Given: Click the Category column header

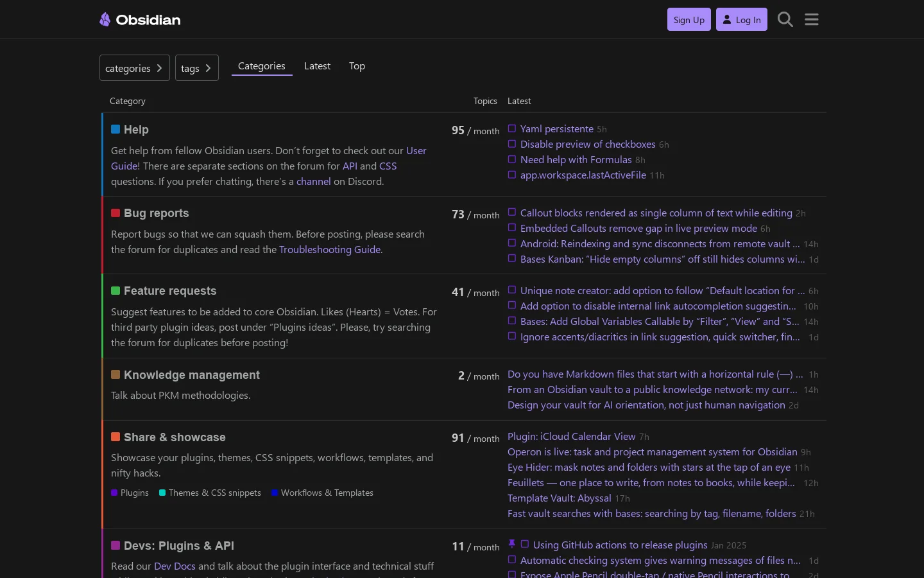Looking at the screenshot, I should tap(128, 101).
